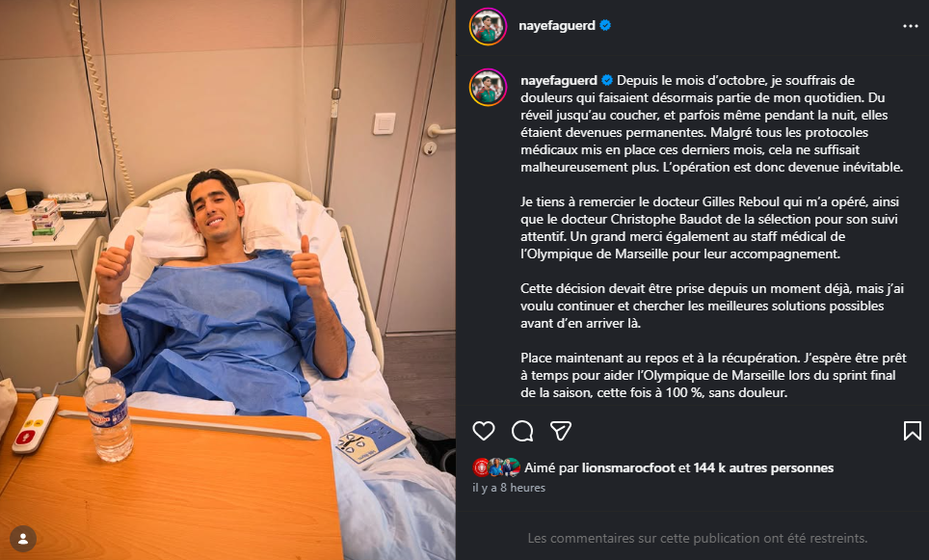Open comments with the speech bubble icon
The height and width of the screenshot is (560, 929).
522,431
